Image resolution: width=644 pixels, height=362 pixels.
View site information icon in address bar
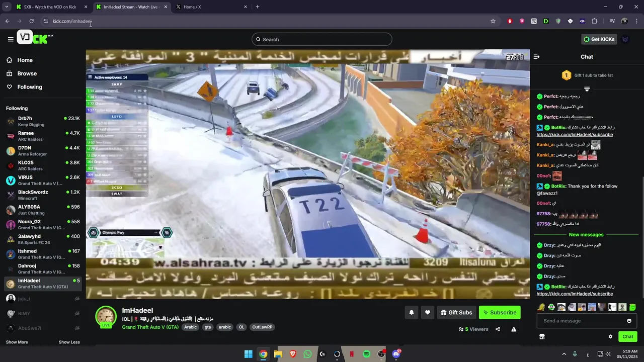pyautogui.click(x=45, y=21)
